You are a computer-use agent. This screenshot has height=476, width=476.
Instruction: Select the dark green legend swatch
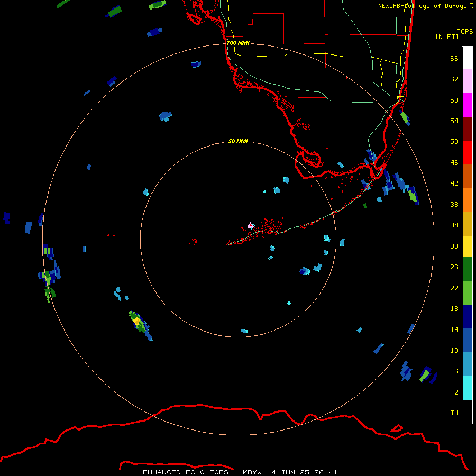(x=467, y=269)
